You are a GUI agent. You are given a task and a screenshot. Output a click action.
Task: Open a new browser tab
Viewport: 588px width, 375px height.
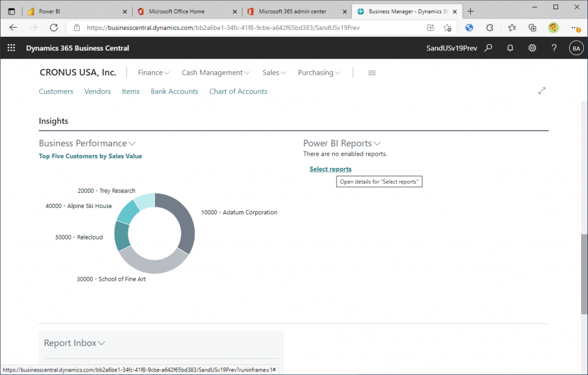click(x=470, y=11)
